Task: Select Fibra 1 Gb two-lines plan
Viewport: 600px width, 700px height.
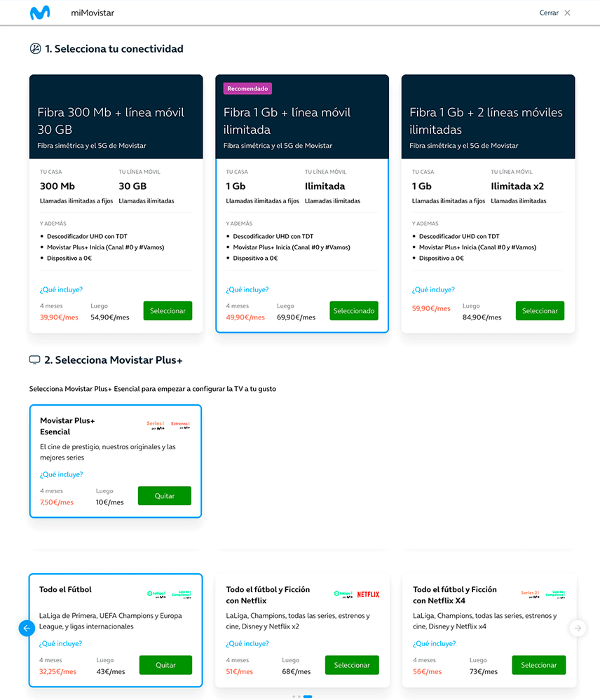Action: click(540, 311)
